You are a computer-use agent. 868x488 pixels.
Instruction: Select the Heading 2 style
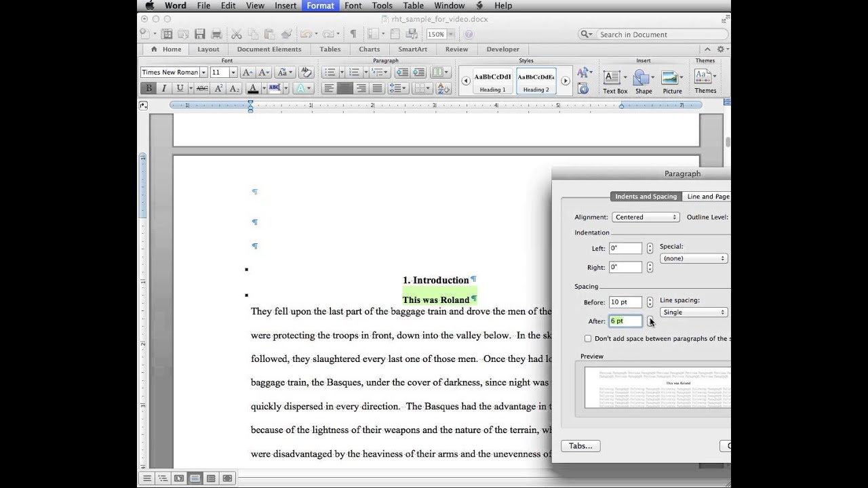(536, 81)
